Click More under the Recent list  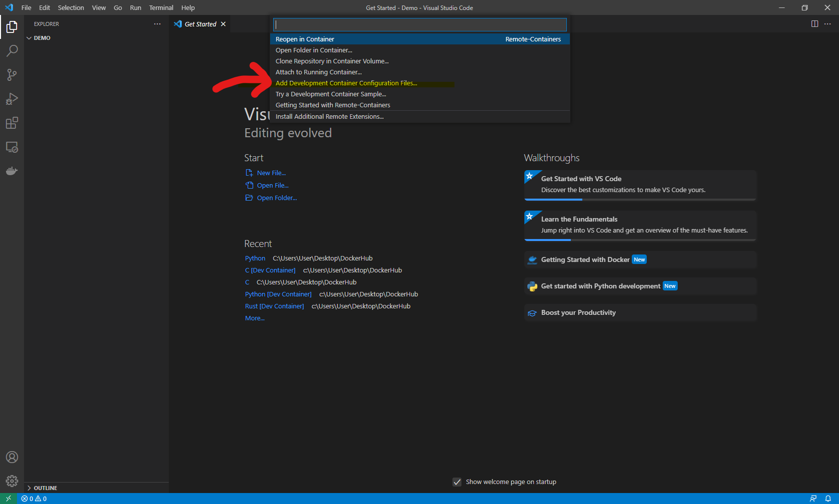point(254,318)
